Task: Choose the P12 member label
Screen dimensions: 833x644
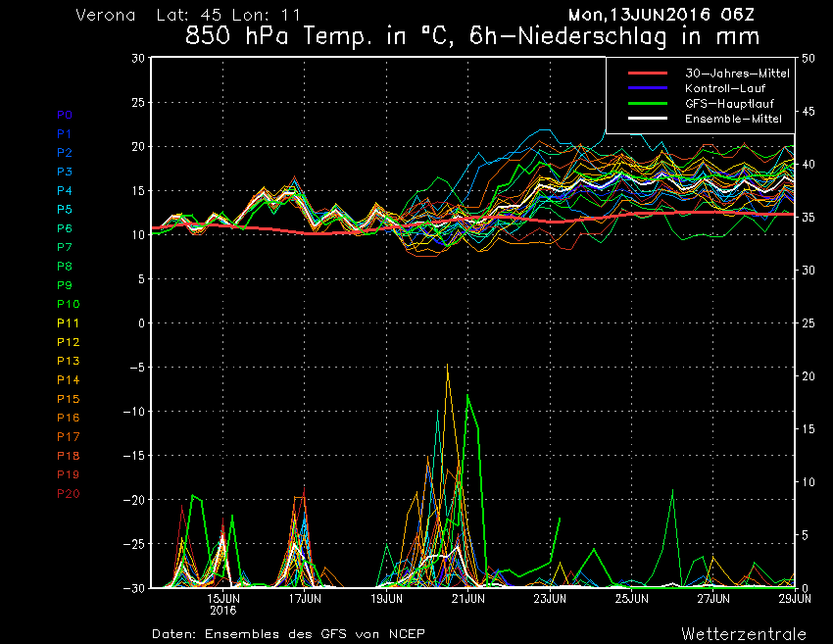Action: [x=69, y=342]
